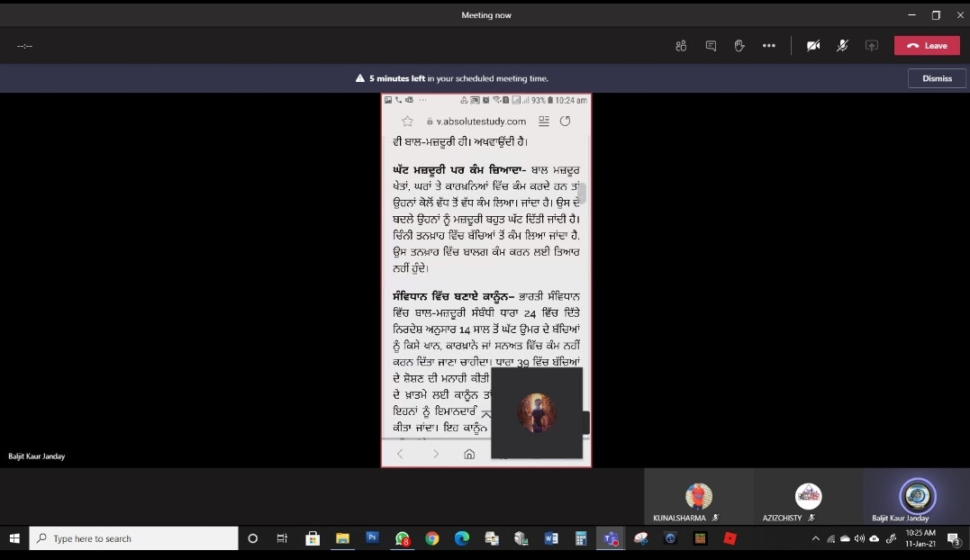Open Microsoft Edge from taskbar
970x560 pixels.
pyautogui.click(x=461, y=538)
